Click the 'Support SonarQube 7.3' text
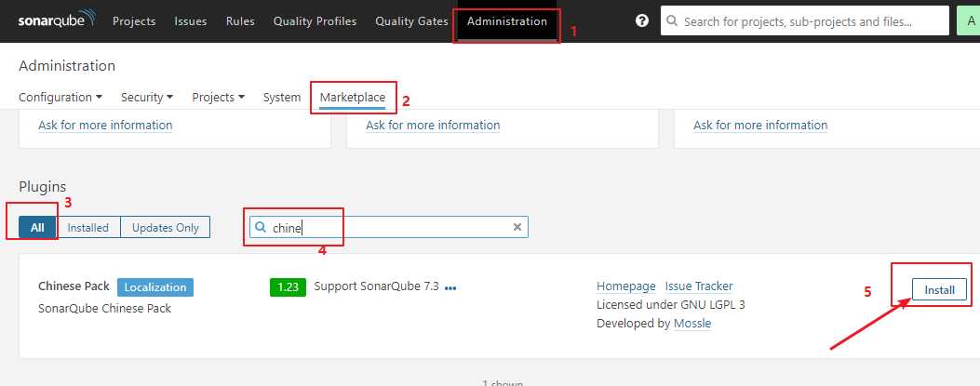980x386 pixels. coord(376,286)
